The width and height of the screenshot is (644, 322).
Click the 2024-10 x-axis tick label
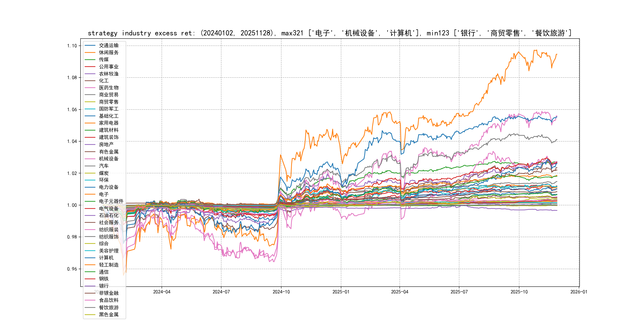281,292
